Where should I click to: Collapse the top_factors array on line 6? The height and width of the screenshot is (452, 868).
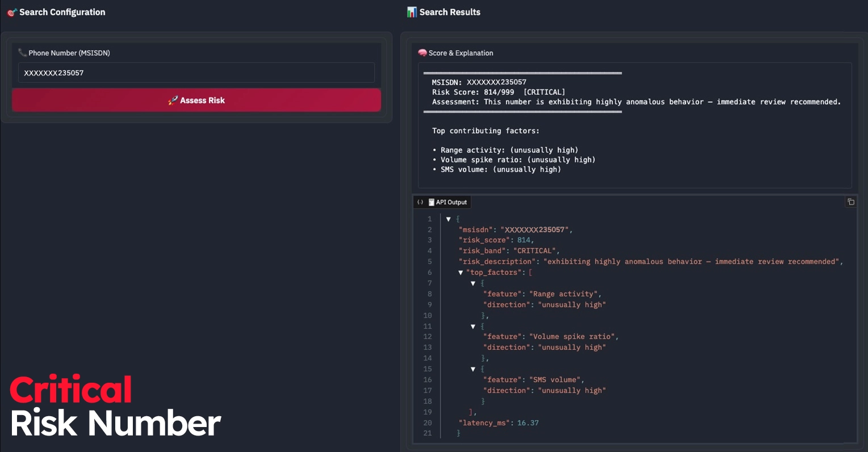(460, 273)
